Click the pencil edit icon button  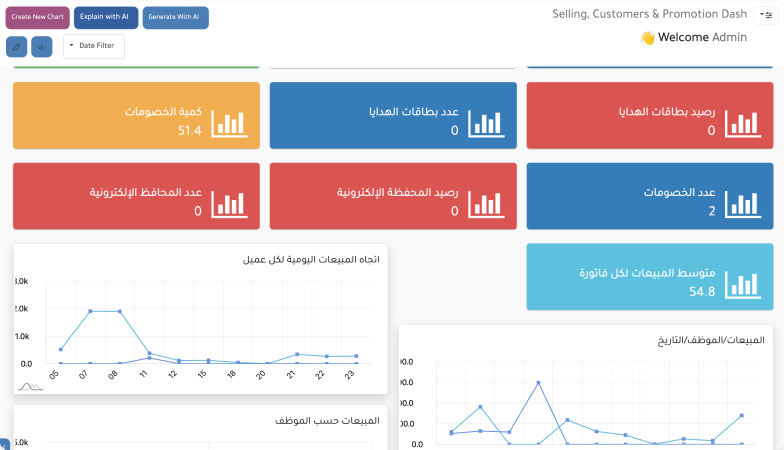tap(16, 47)
